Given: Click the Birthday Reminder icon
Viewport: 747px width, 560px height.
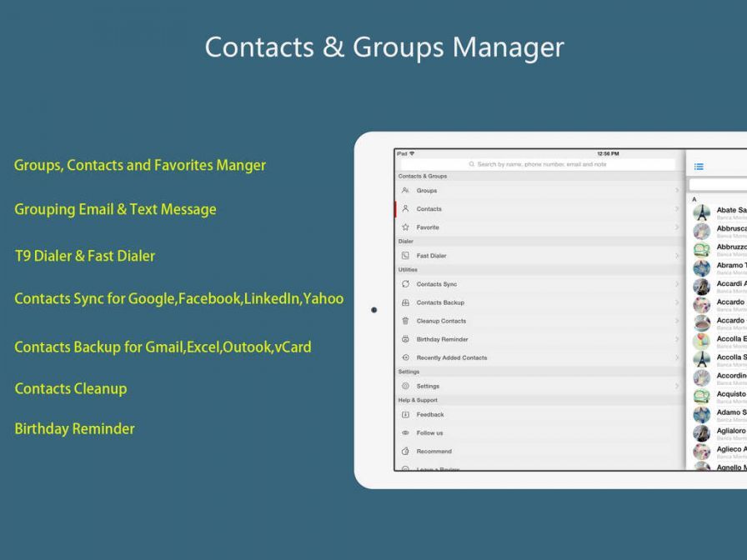Looking at the screenshot, I should (405, 339).
